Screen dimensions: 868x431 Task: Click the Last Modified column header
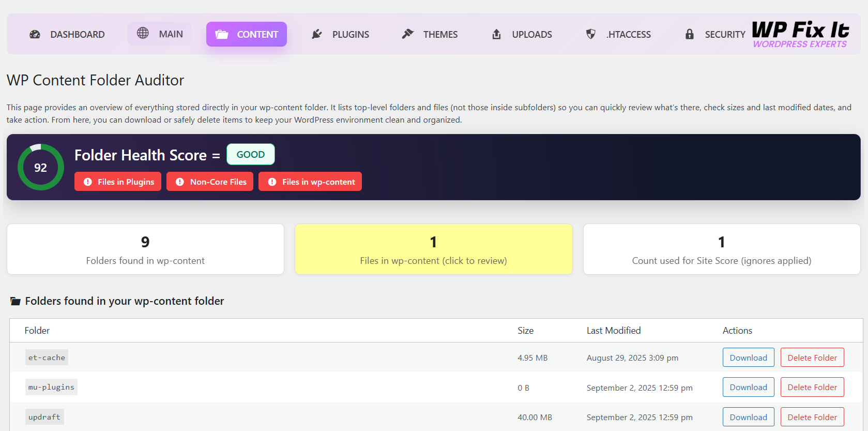tap(614, 331)
